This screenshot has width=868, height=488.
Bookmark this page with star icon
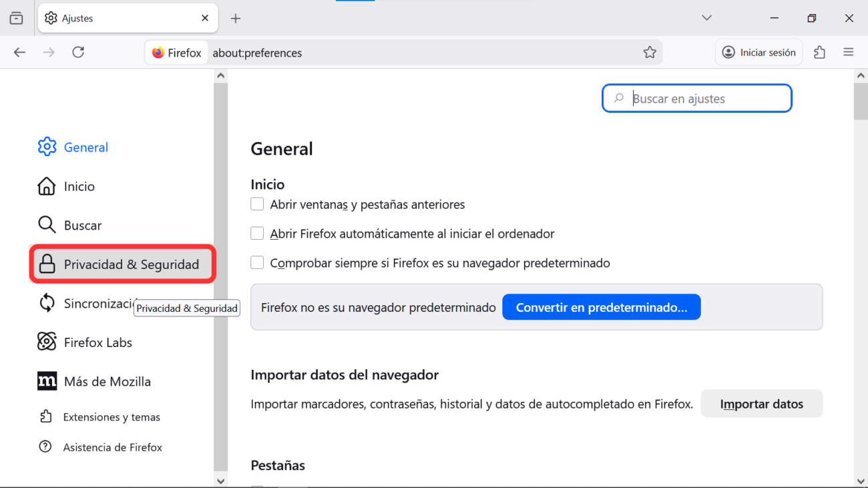click(x=650, y=53)
